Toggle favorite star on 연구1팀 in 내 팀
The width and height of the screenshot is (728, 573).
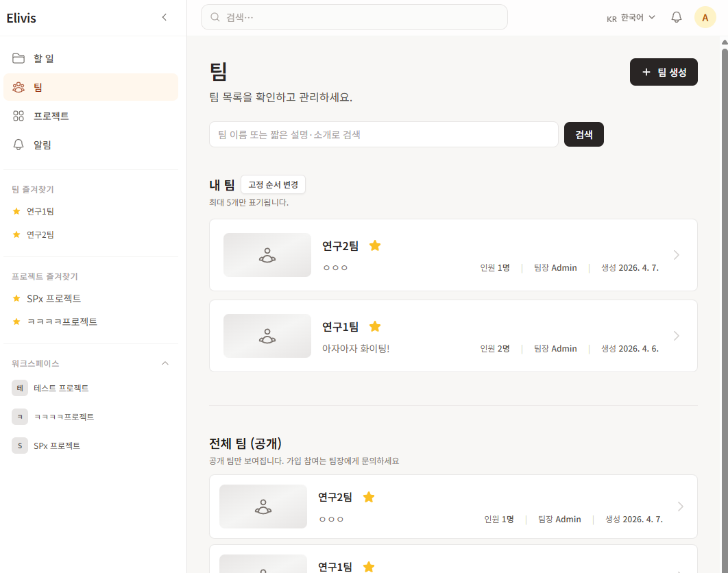pyautogui.click(x=375, y=326)
